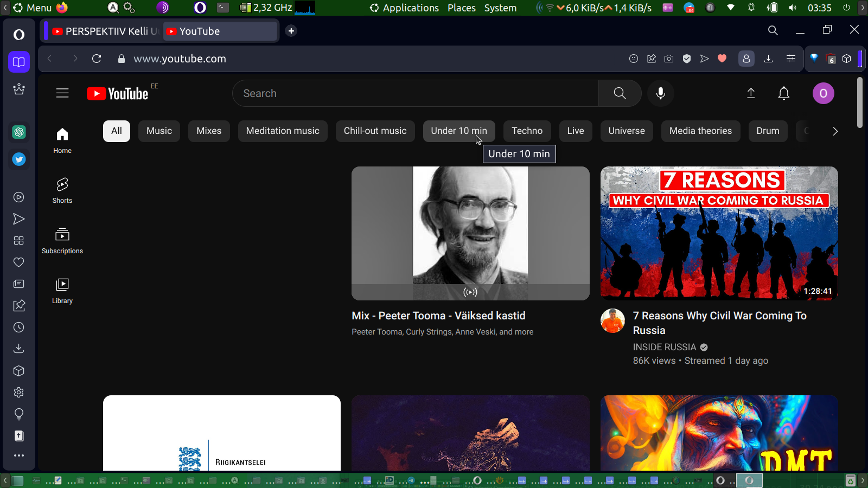Open Mix - Peeter Tooma title link
The image size is (868, 488).
pos(438,316)
